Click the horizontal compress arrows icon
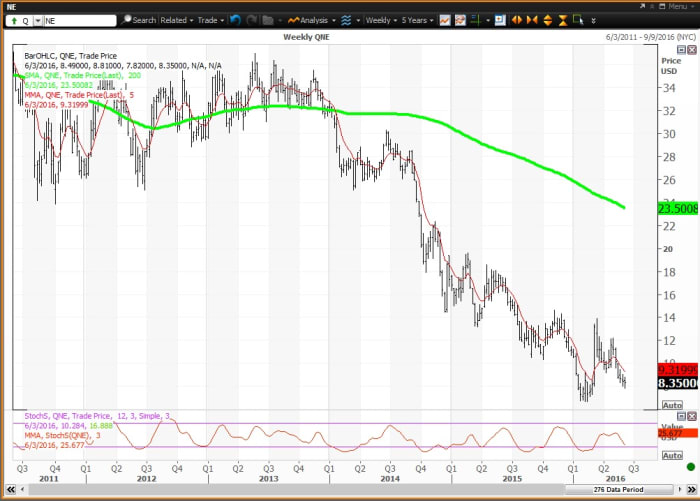 [533, 19]
